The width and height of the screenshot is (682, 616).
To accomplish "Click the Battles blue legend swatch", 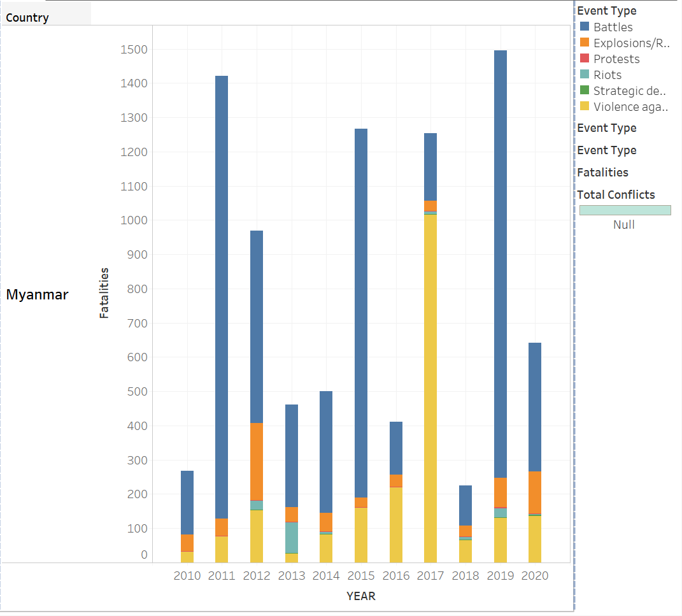I will click(585, 27).
